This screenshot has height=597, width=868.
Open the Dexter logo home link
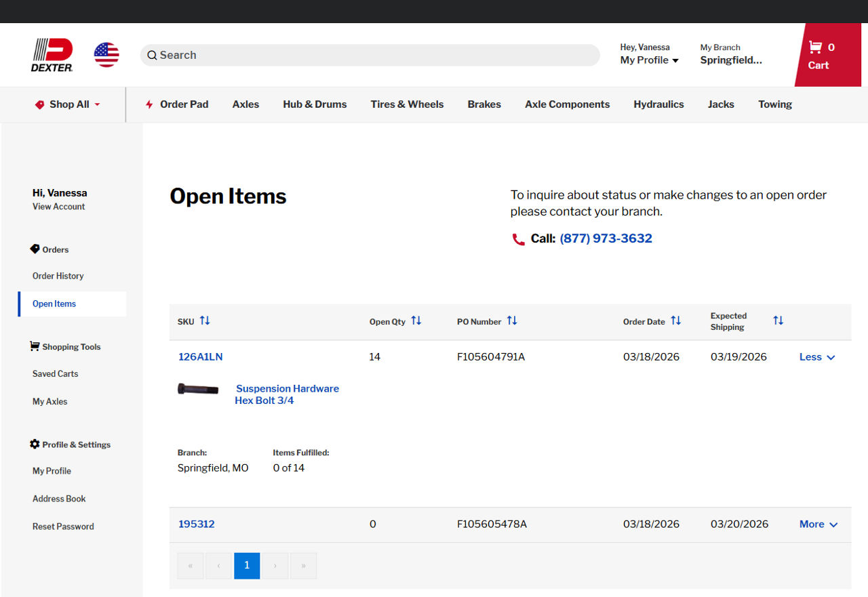[52, 55]
